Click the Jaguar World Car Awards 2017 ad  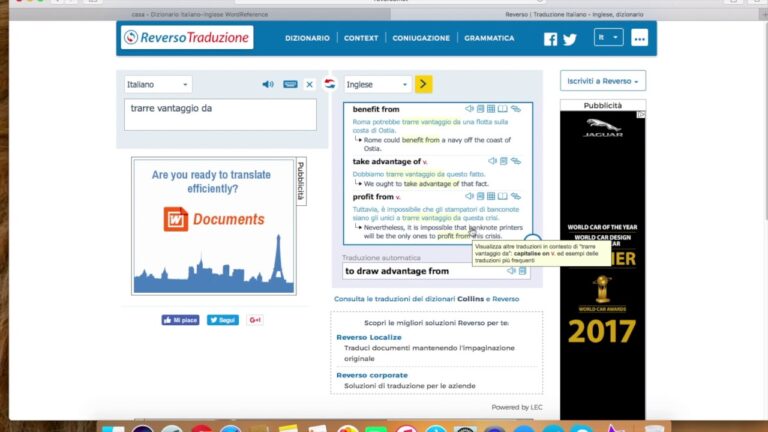pyautogui.click(x=602, y=265)
